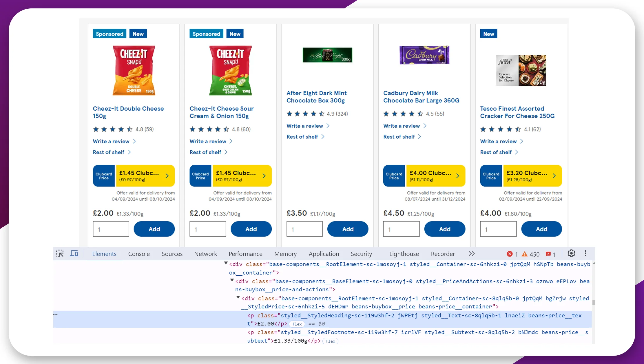This screenshot has height=364, width=644.
Task: Click the star rating 4.5 (55) for Cadbury
Action: coord(414,114)
